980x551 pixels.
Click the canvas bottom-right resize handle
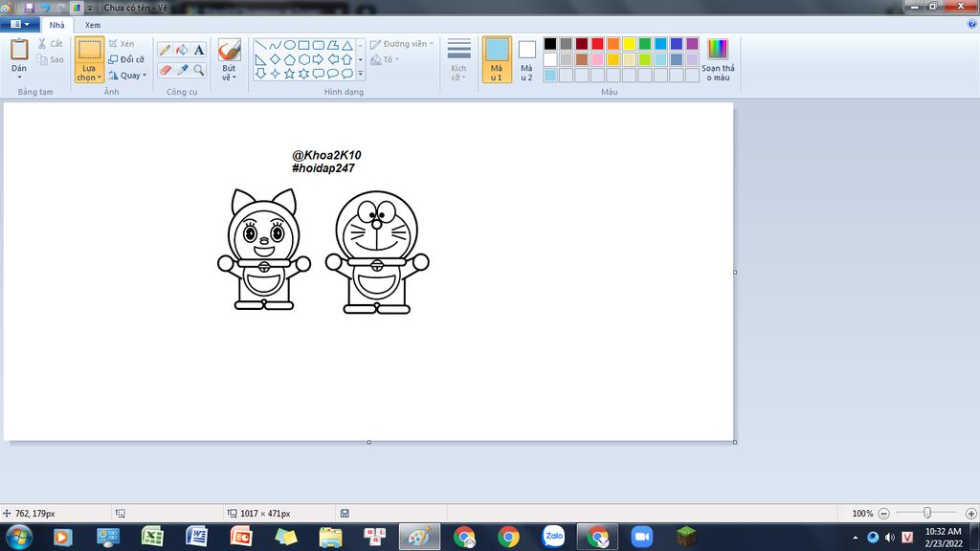pyautogui.click(x=735, y=442)
